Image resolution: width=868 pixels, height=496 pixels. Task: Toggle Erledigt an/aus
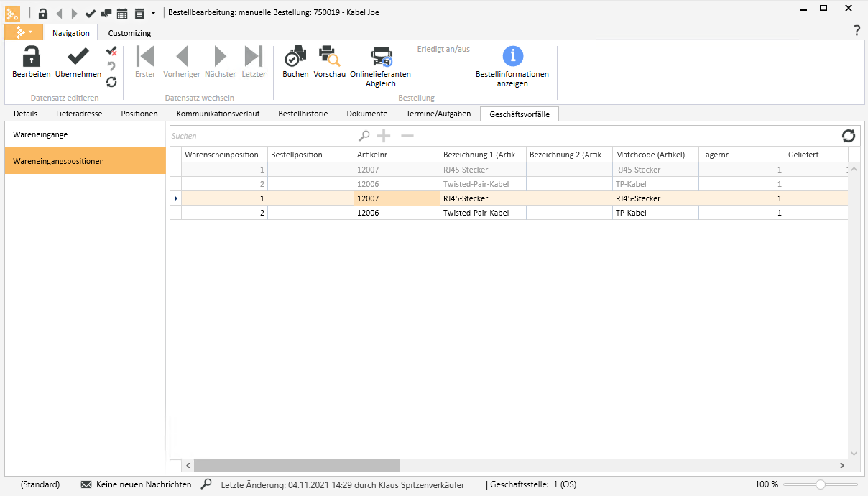point(443,50)
